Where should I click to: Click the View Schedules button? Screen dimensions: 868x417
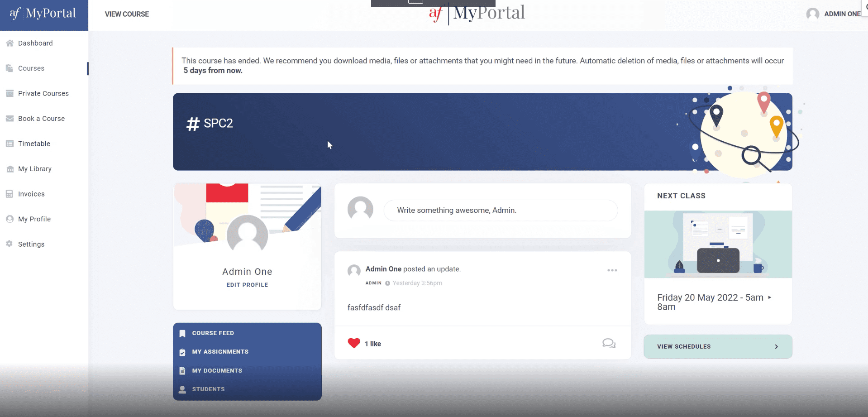tap(717, 346)
